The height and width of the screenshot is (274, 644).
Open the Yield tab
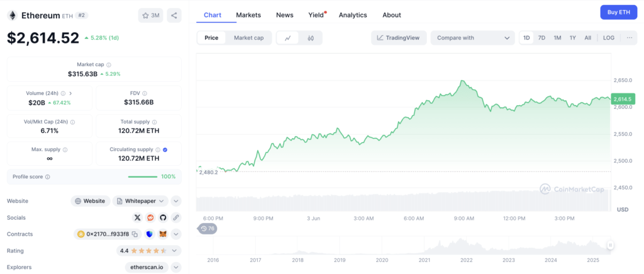316,15
